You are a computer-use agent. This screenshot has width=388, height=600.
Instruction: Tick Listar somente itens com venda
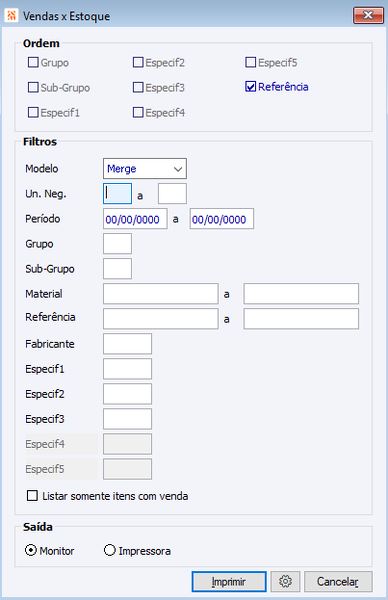coord(33,496)
